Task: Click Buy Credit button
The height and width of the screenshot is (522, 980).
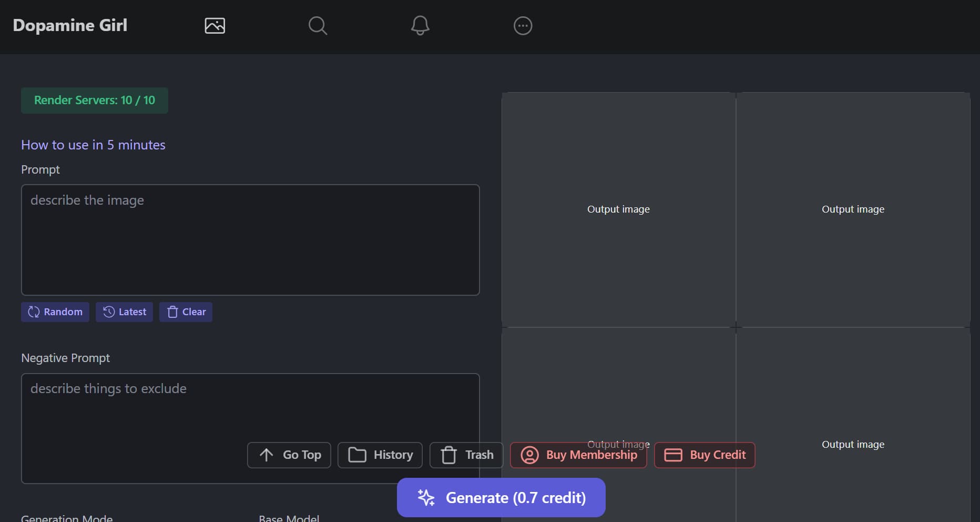Action: click(x=705, y=455)
